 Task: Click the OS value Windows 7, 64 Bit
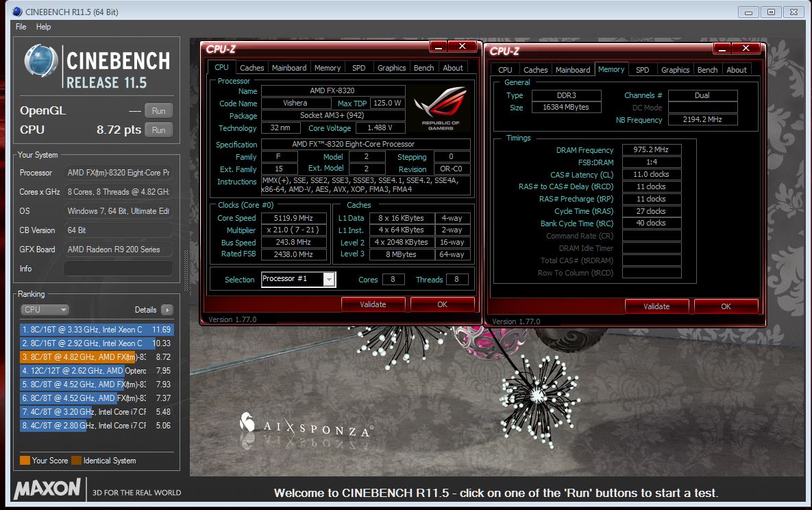118,211
